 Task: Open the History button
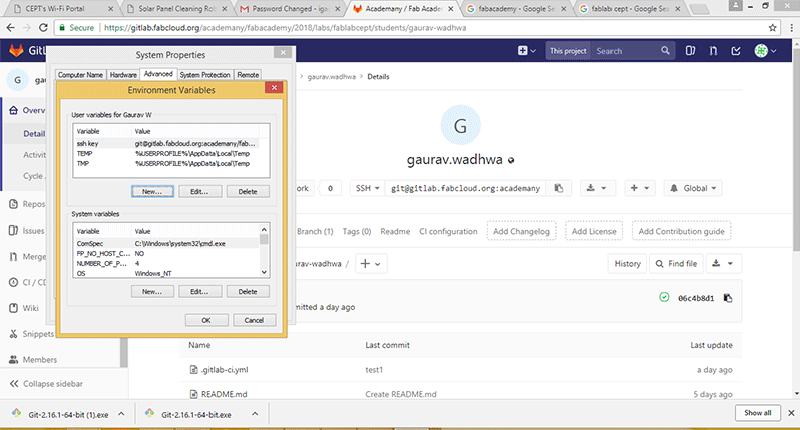pos(627,264)
